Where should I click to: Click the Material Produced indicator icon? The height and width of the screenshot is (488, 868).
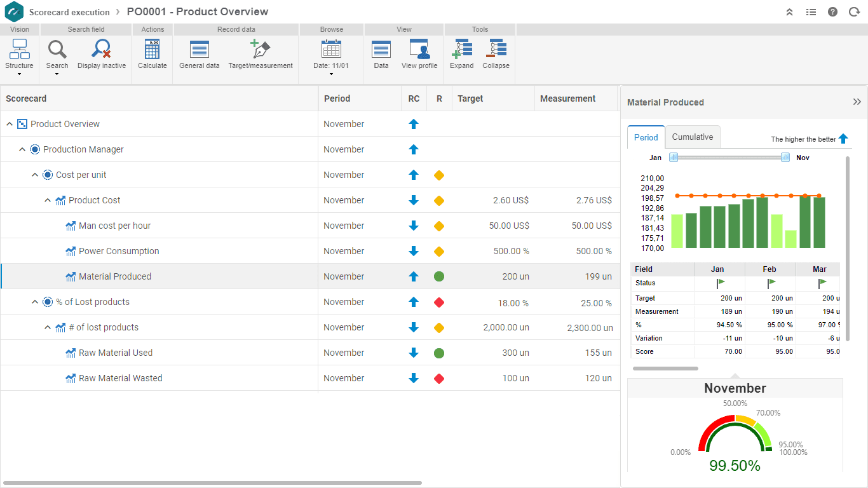tap(71, 276)
